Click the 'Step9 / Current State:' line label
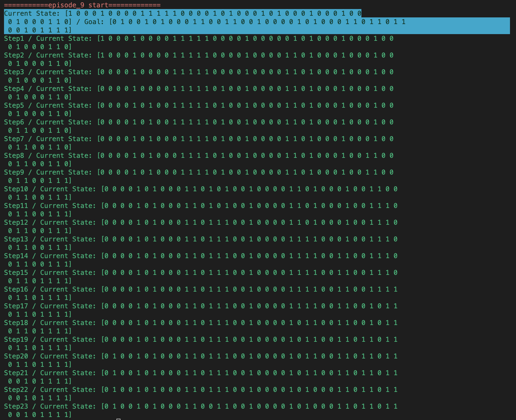 click(48, 172)
